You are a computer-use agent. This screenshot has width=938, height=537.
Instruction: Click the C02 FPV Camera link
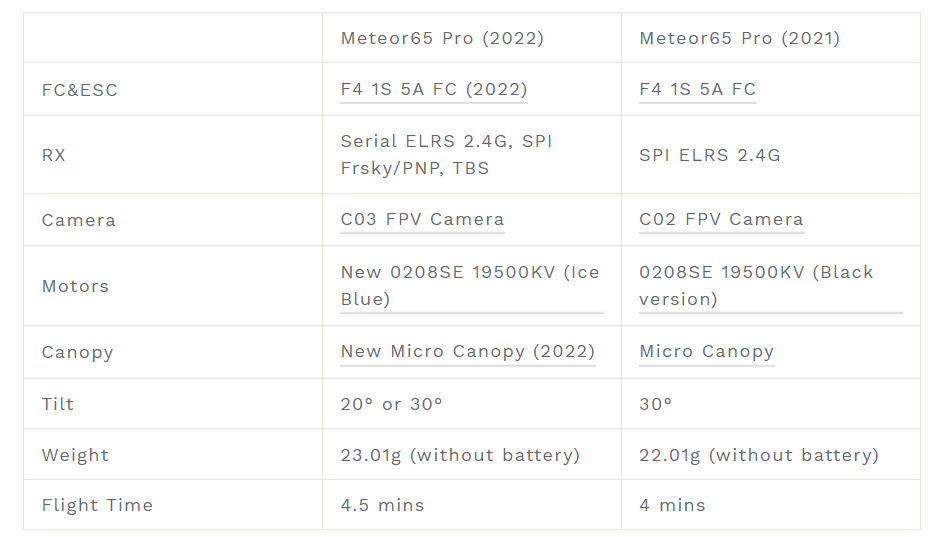(721, 219)
